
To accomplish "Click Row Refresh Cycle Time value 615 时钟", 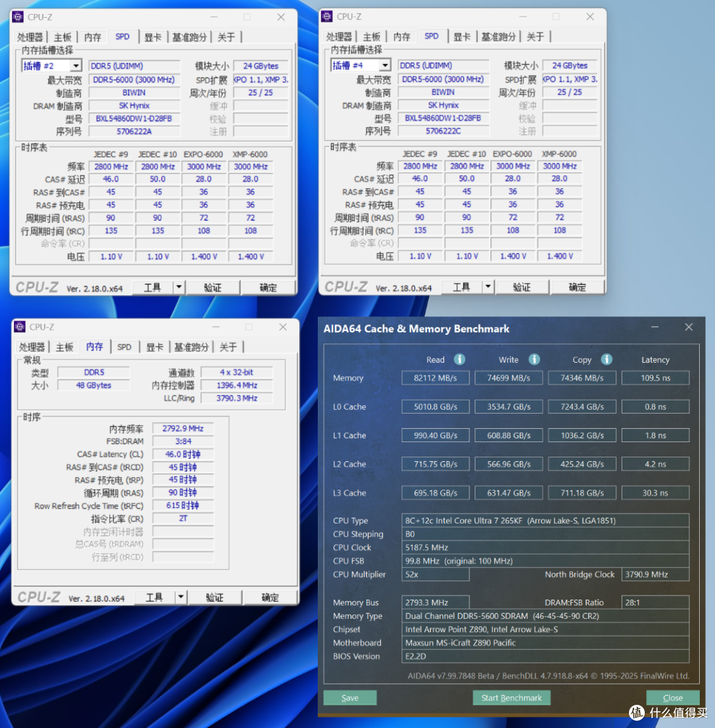I will click(183, 506).
